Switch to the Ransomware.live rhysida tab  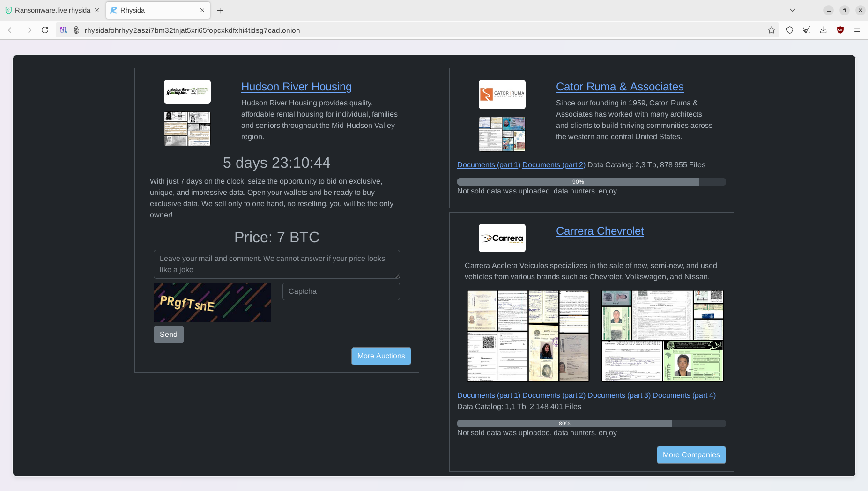pos(52,10)
